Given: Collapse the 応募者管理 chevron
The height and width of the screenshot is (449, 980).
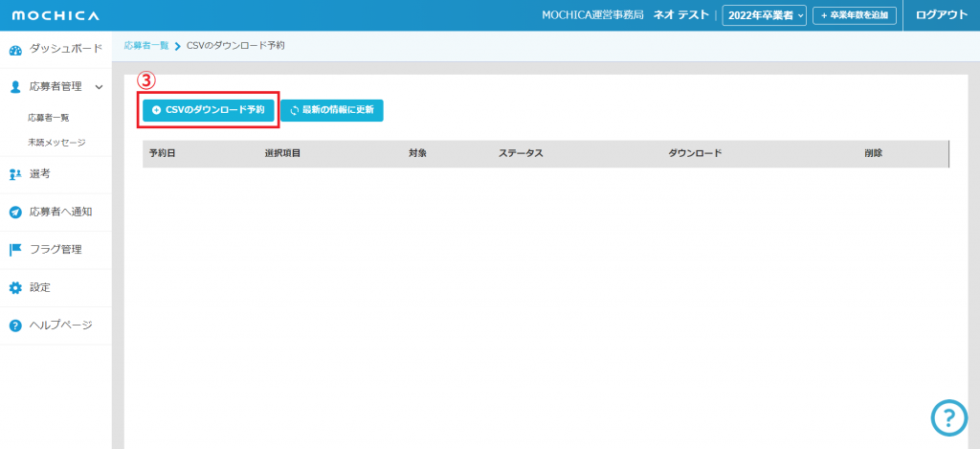Looking at the screenshot, I should pyautogui.click(x=99, y=87).
